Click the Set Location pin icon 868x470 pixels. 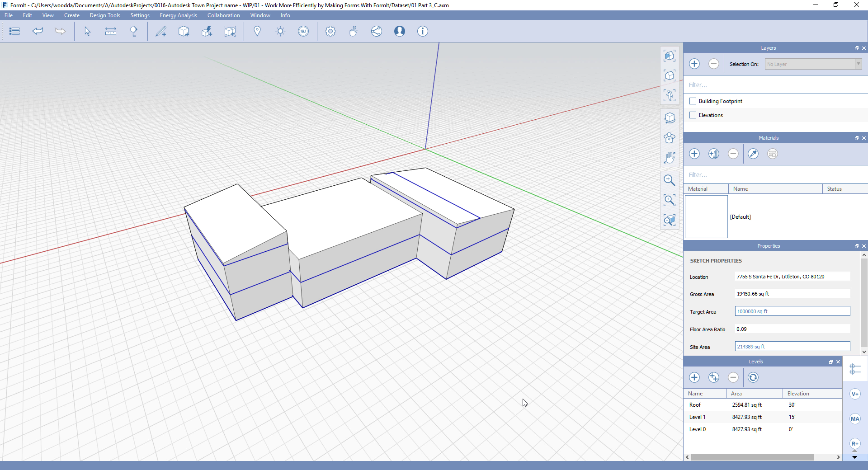(x=257, y=31)
